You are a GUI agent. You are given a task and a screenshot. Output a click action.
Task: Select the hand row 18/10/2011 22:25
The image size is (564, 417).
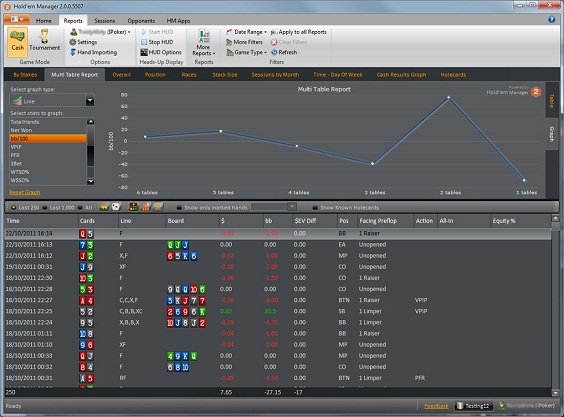(x=277, y=311)
